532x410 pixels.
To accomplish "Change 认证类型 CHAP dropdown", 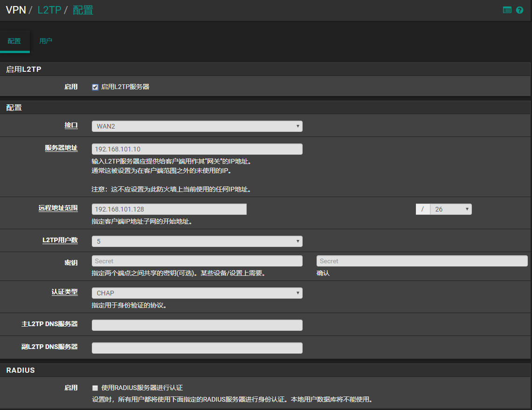I will 197,293.
